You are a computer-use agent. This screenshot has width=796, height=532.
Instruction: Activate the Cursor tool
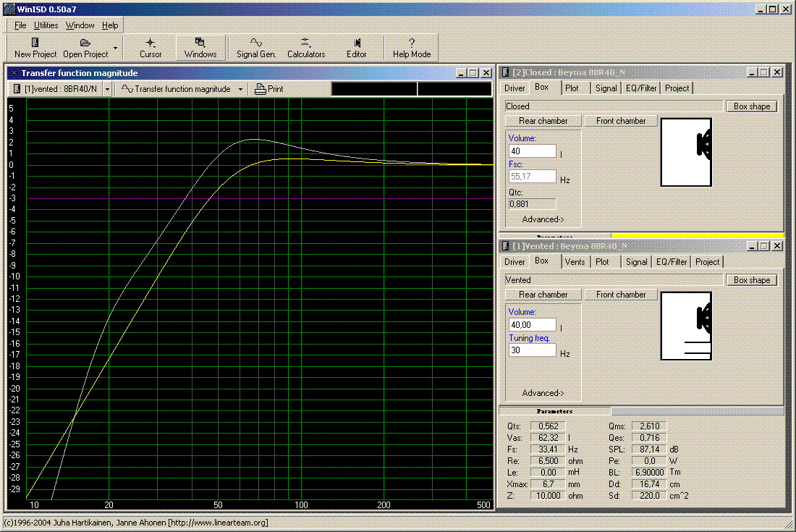click(151, 48)
